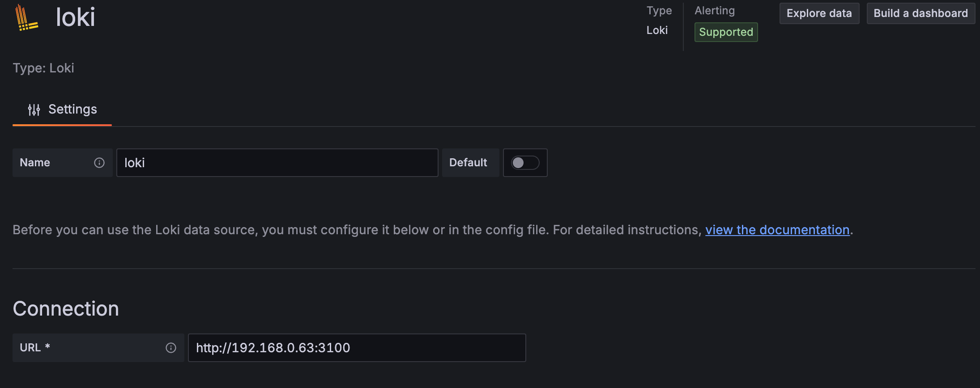Click the Settings sliders icon
Viewport: 980px width, 388px height.
click(34, 110)
